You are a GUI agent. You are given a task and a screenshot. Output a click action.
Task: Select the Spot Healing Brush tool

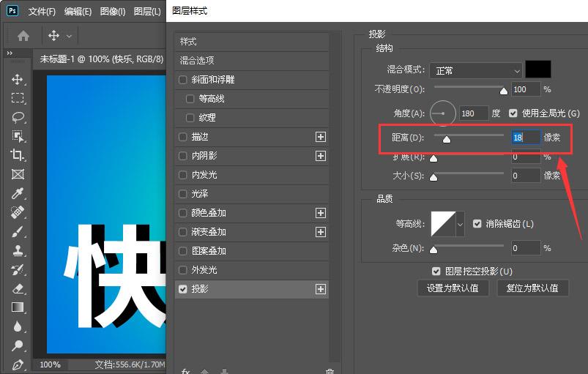pos(18,212)
